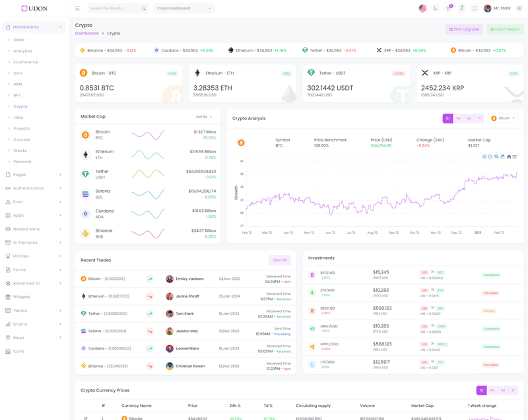Screen dimensions: 528x420
Task: Click the Plan Upgrade button
Action: (x=464, y=29)
